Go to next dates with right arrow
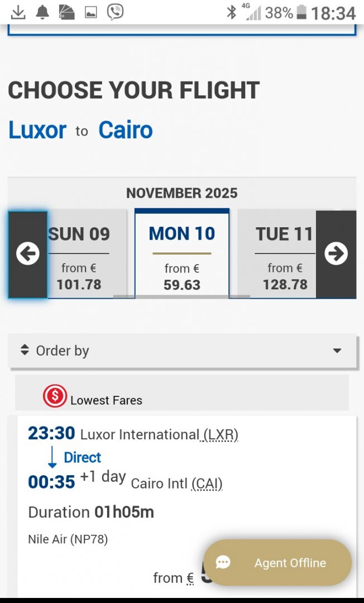Viewport: 364px width, 603px height. point(336,254)
